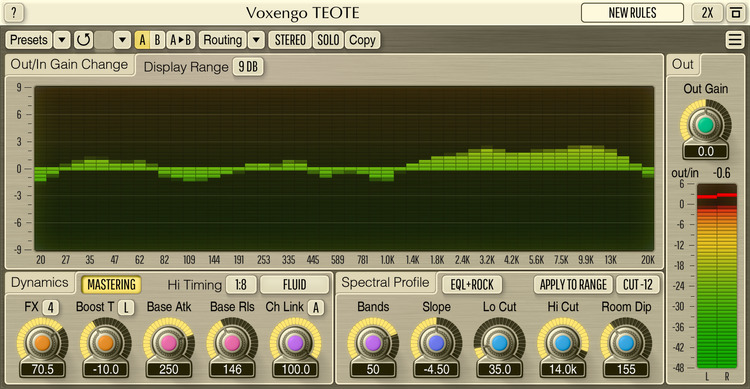The height and width of the screenshot is (389, 750).
Task: Click the Voxengo TEOTE title text
Action: [x=302, y=13]
